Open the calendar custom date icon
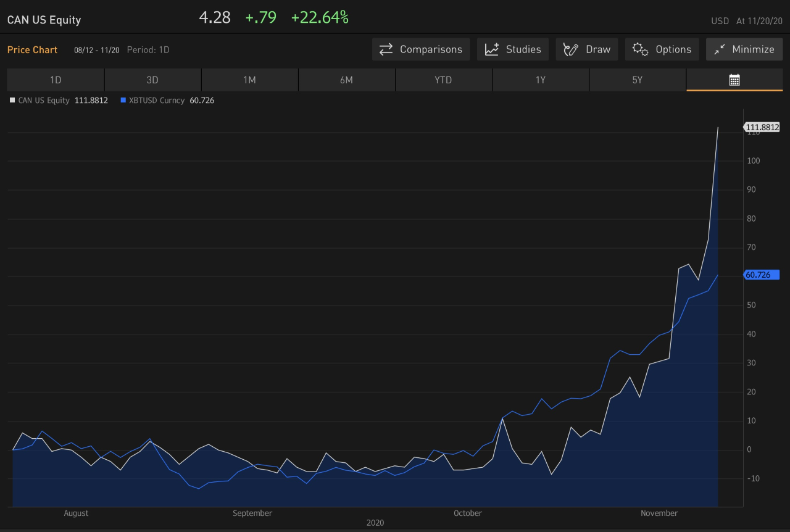This screenshot has height=532, width=790. point(734,80)
